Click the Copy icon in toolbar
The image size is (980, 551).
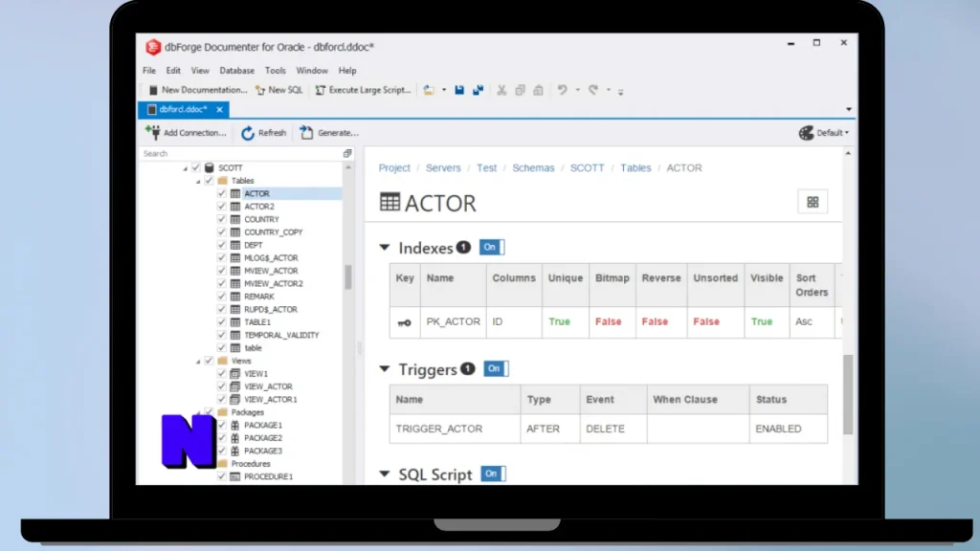tap(520, 91)
